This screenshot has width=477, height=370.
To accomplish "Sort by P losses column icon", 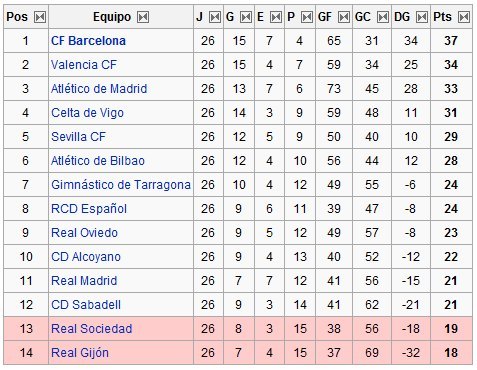I will point(307,17).
